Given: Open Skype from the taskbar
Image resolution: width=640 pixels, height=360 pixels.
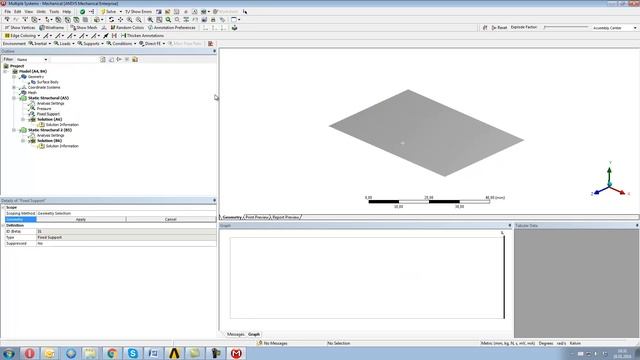Looking at the screenshot, I should (133, 353).
